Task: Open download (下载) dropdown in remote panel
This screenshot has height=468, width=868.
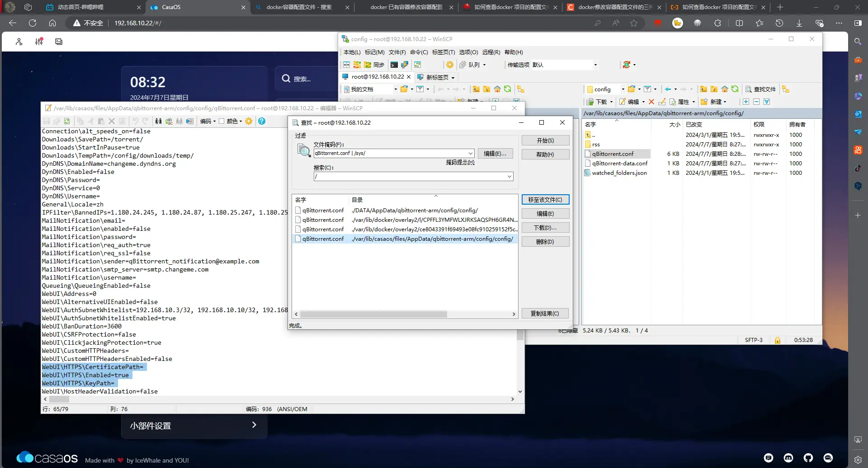Action: (x=611, y=102)
